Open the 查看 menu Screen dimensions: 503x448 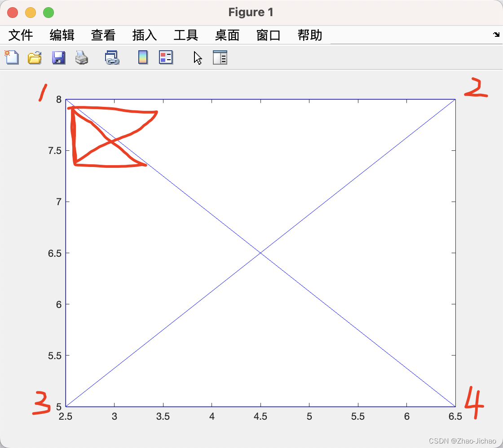(x=103, y=35)
